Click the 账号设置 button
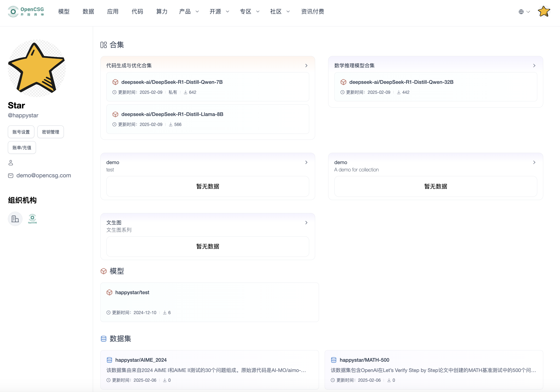Image resolution: width=560 pixels, height=392 pixels. (x=21, y=132)
